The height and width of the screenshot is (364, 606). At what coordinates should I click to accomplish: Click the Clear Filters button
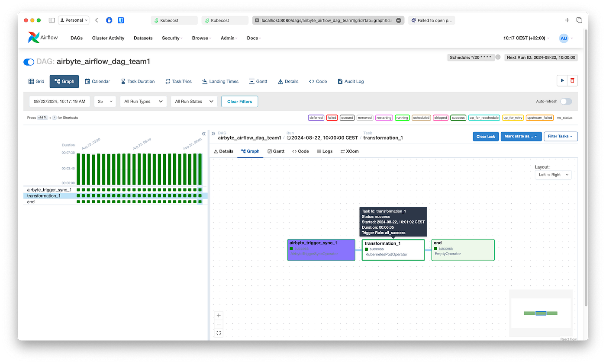point(240,102)
